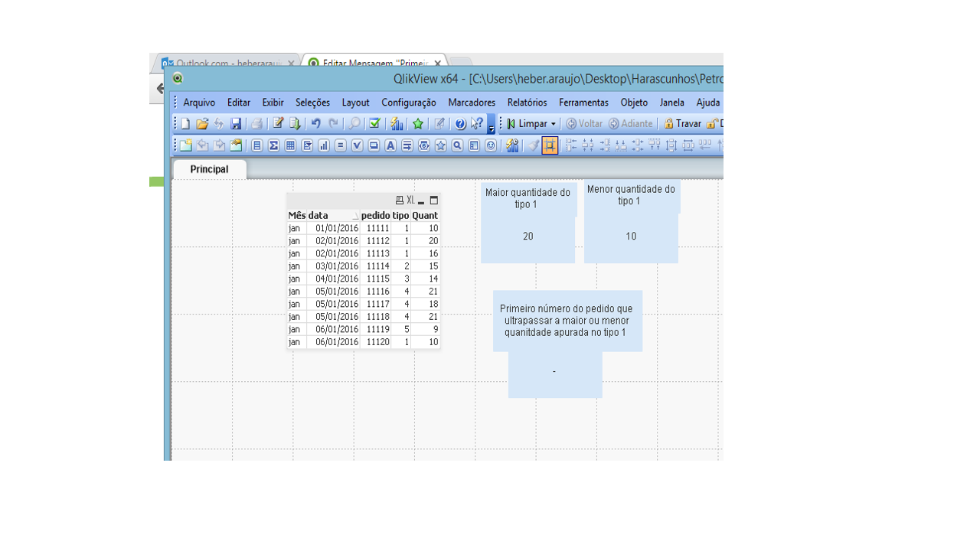Align selected objects left
The width and height of the screenshot is (980, 551).
(x=571, y=145)
